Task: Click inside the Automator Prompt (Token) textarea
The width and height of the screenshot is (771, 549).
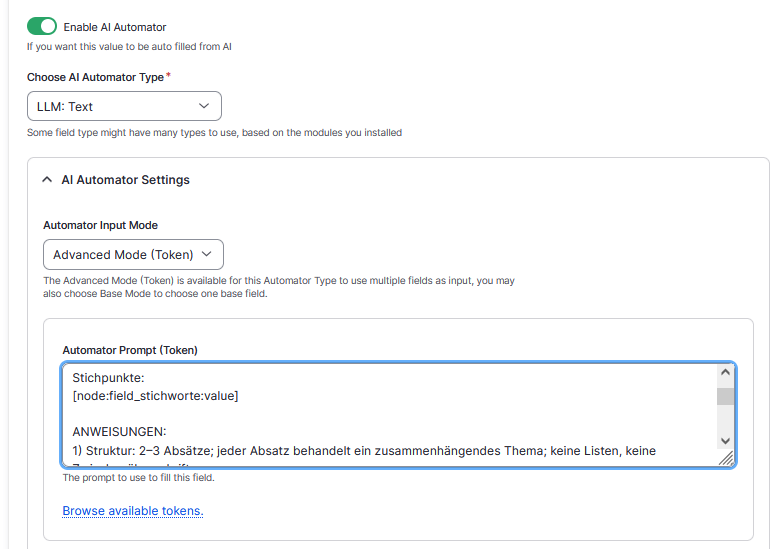Action: click(398, 415)
